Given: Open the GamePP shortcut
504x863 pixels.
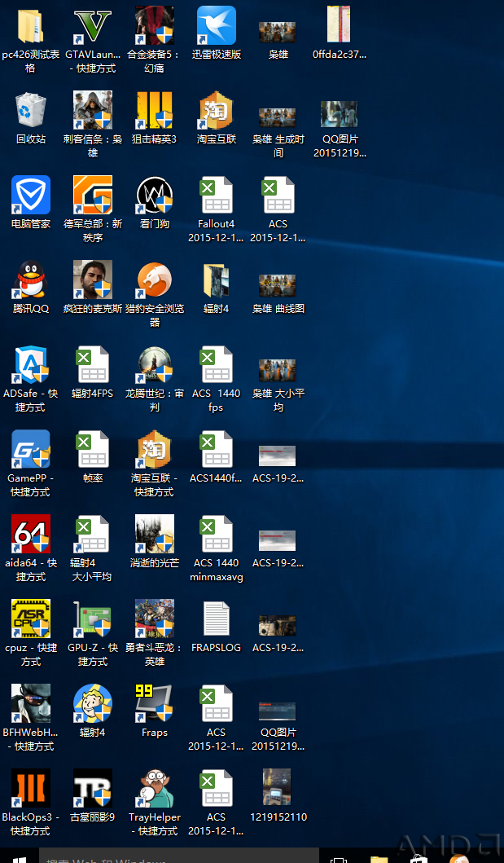Looking at the screenshot, I should [31, 449].
